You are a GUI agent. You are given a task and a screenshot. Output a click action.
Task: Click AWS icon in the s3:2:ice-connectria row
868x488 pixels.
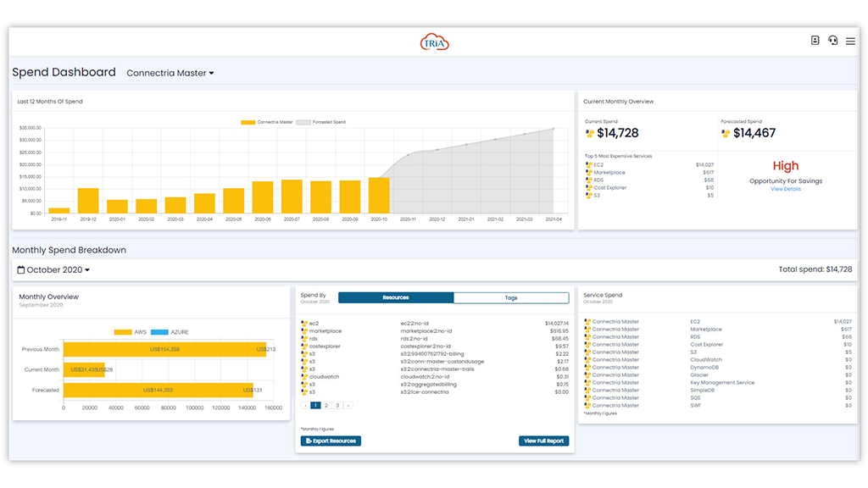[304, 391]
